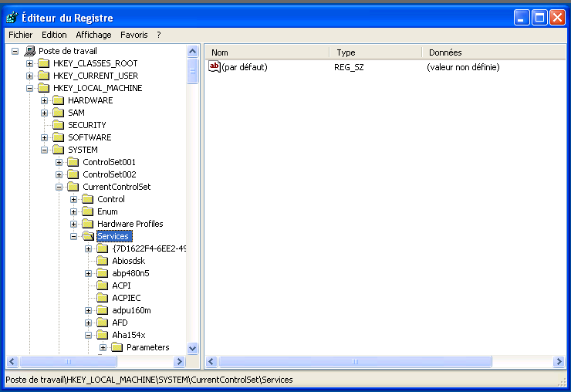Click the (par défaut) string value icon
571x392 pixels.
[x=215, y=66]
